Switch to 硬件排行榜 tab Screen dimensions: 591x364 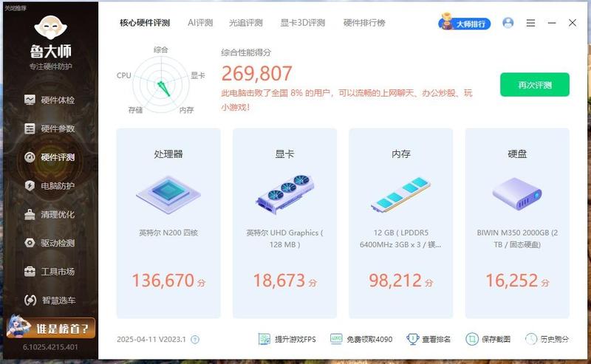[364, 23]
